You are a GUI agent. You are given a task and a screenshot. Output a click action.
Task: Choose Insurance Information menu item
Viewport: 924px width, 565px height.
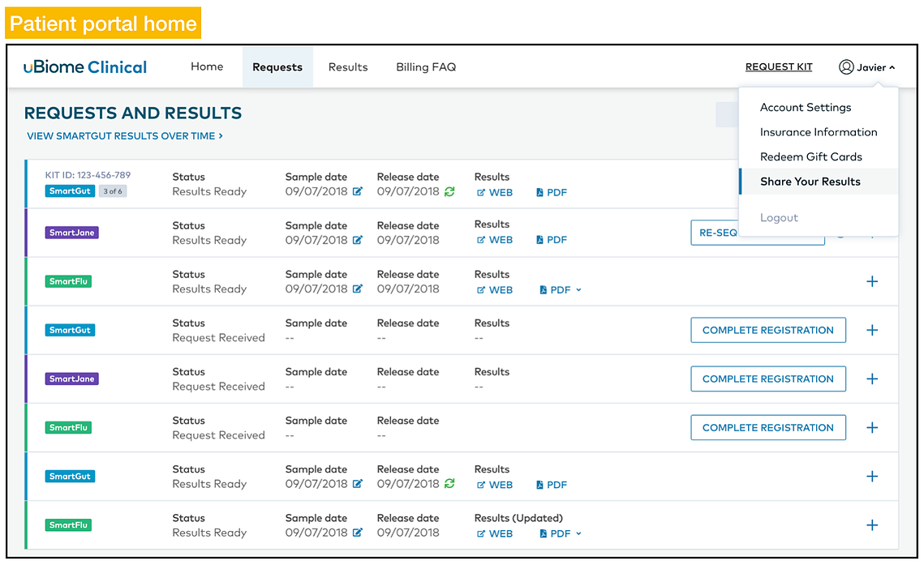(819, 132)
